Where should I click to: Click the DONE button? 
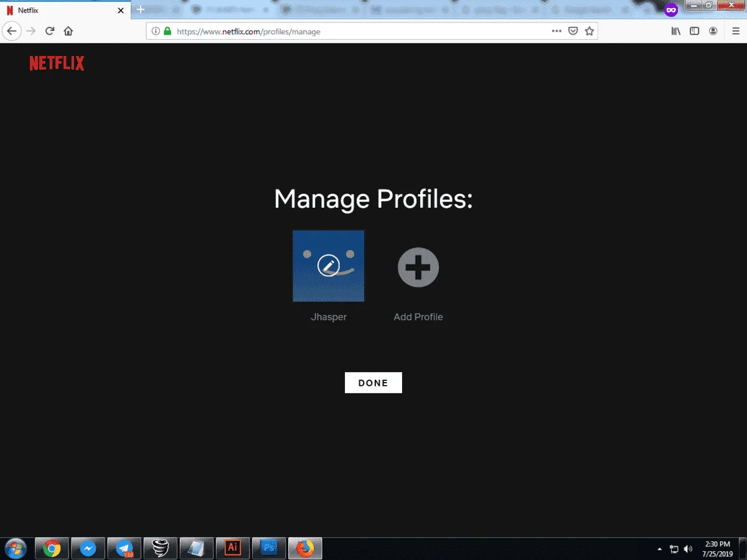pyautogui.click(x=374, y=383)
